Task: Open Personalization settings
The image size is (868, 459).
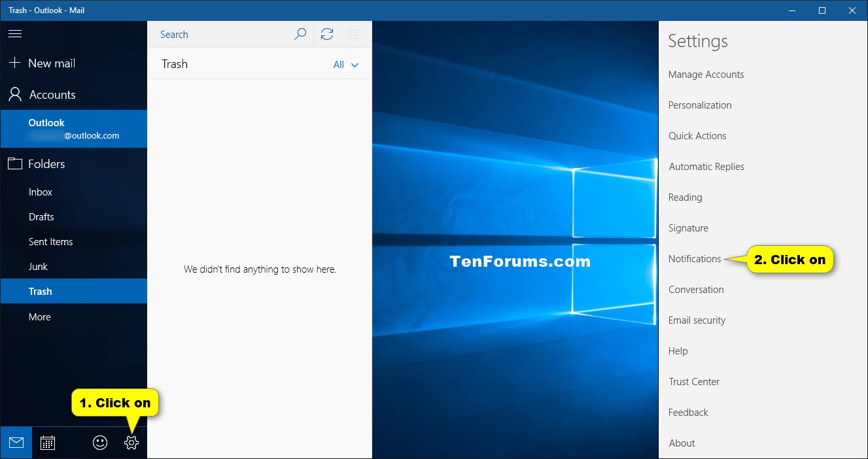Action: pos(700,105)
